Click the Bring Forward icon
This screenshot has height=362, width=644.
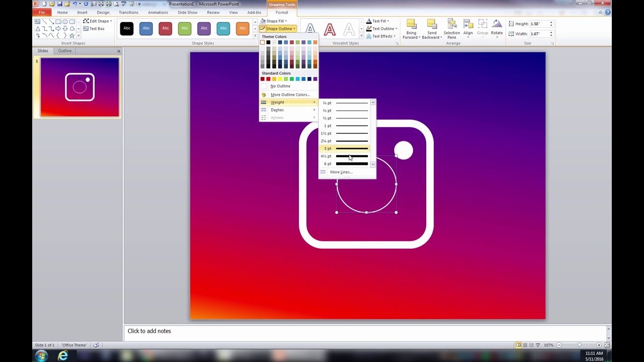[x=411, y=25]
